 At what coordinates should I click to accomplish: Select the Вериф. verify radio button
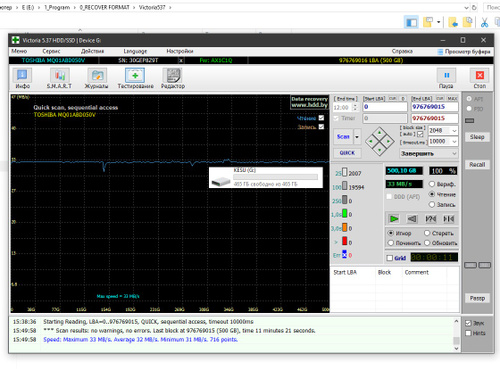(432, 184)
